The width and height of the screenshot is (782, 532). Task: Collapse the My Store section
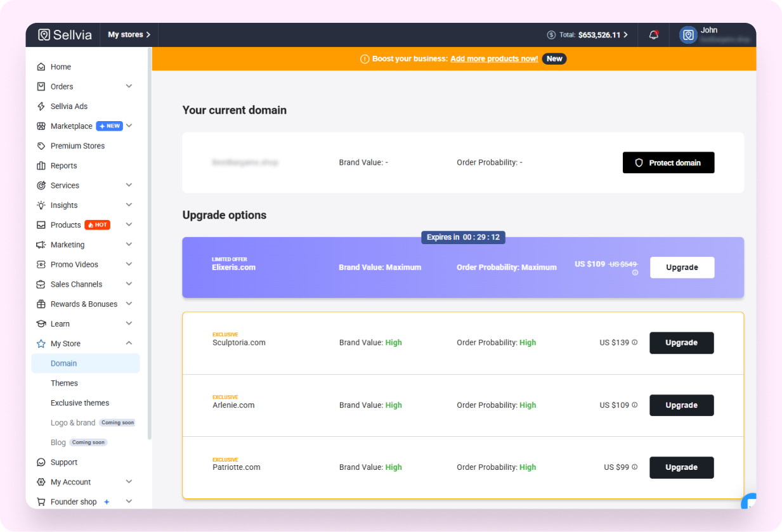[x=129, y=343]
